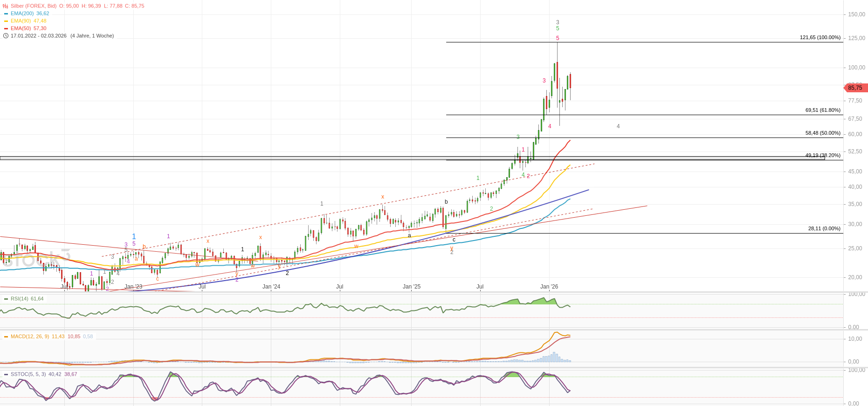Image resolution: width=868 pixels, height=406 pixels.
Task: Click the blue EMA(200) color marker
Action: click(6, 14)
